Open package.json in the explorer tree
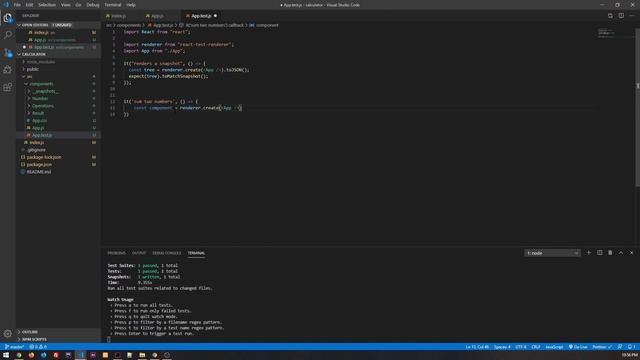The image size is (640, 360). (x=58, y=164)
